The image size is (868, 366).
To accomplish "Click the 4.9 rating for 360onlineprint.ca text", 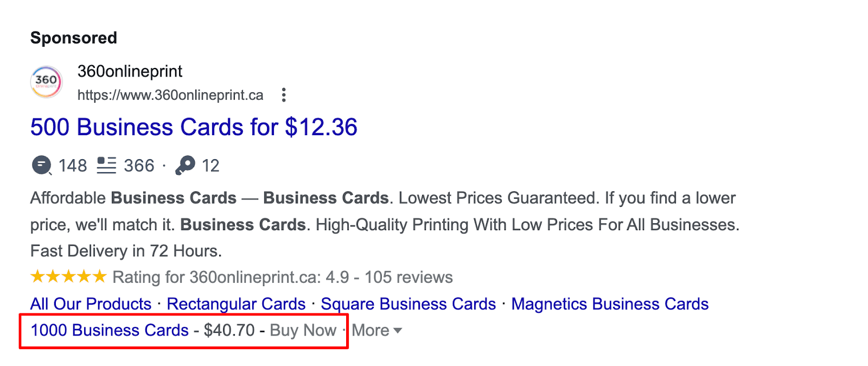I will (x=282, y=277).
